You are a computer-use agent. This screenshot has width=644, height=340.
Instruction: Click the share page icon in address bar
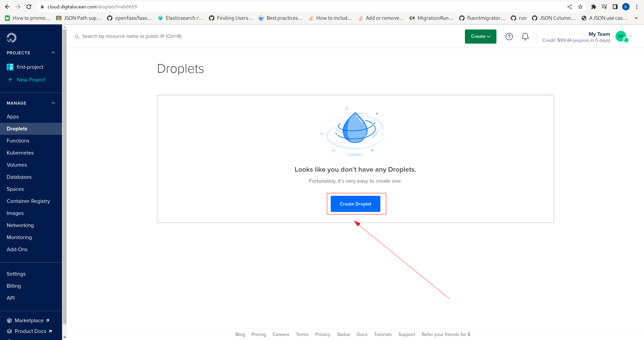(570, 7)
